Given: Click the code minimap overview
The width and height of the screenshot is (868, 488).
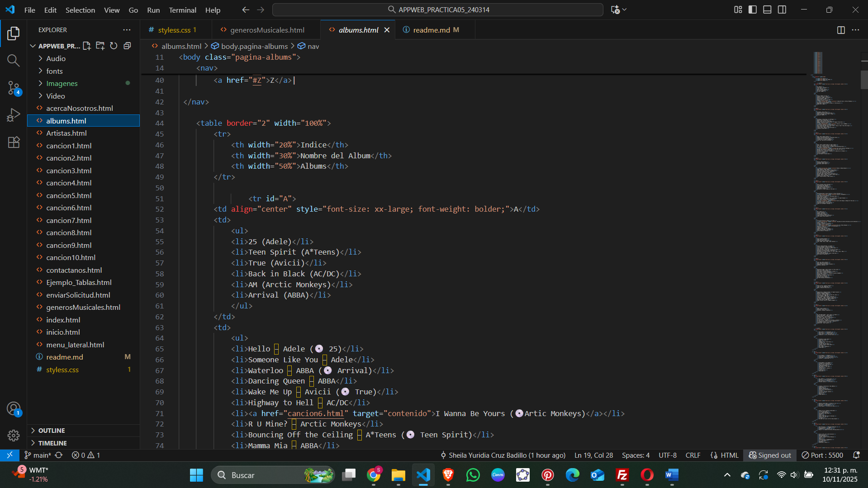Looking at the screenshot, I should point(832,226).
